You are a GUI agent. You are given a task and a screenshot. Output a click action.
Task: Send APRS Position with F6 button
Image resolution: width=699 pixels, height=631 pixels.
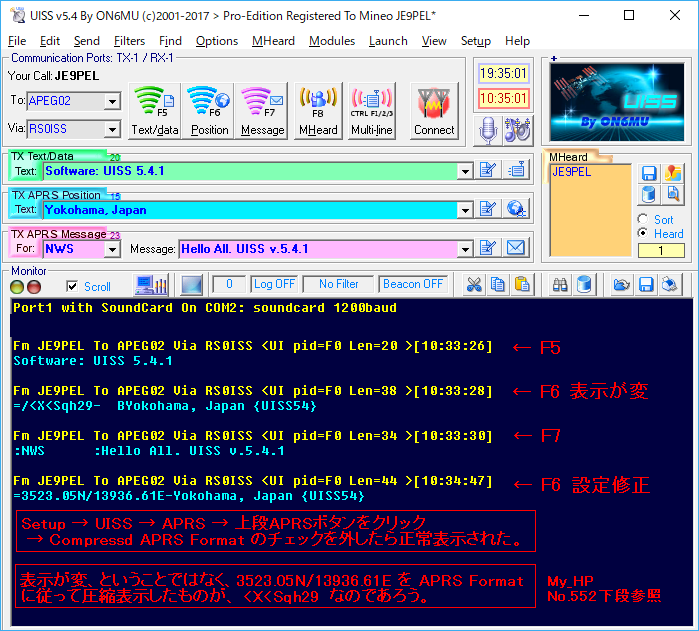click(210, 111)
